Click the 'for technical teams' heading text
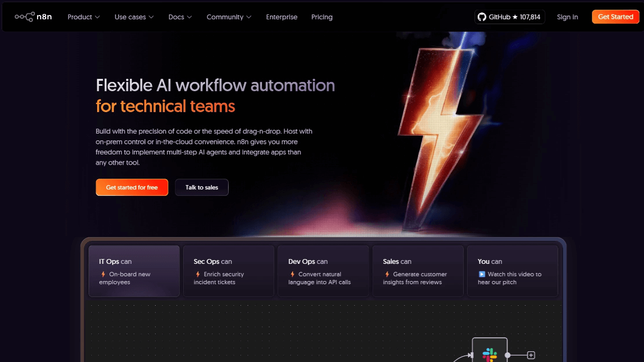 coord(165,106)
